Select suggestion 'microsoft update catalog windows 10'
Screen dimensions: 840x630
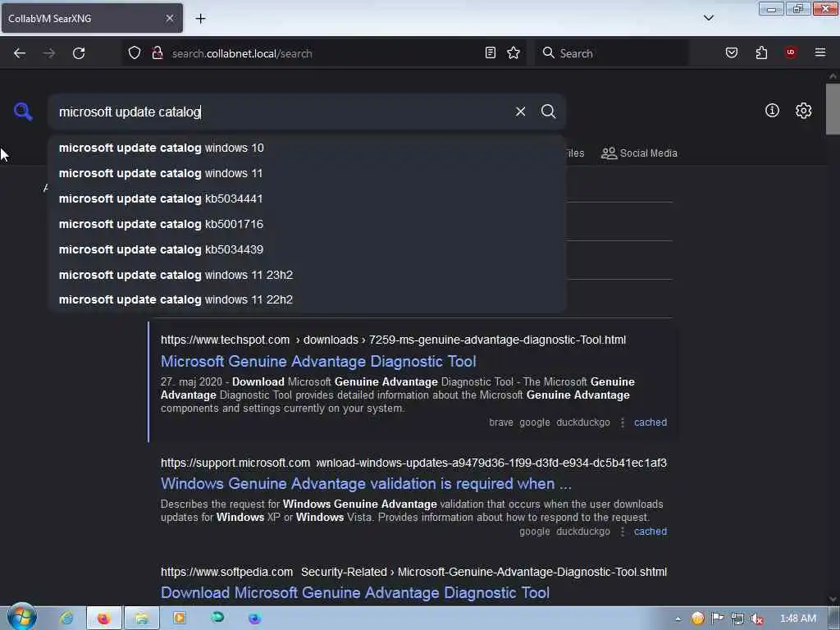coord(307,148)
